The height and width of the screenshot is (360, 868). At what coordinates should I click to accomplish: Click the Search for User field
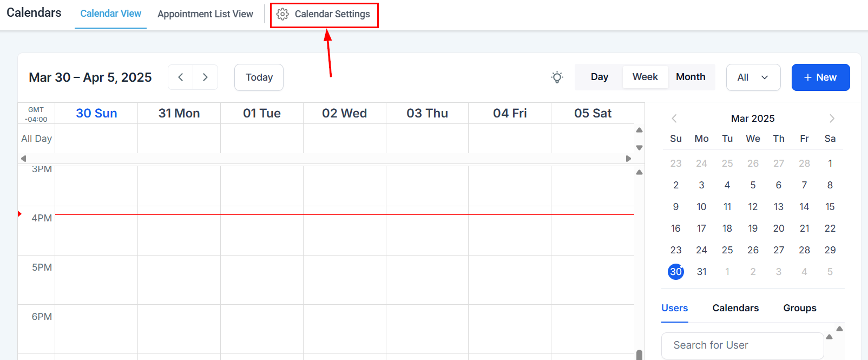[x=742, y=345]
